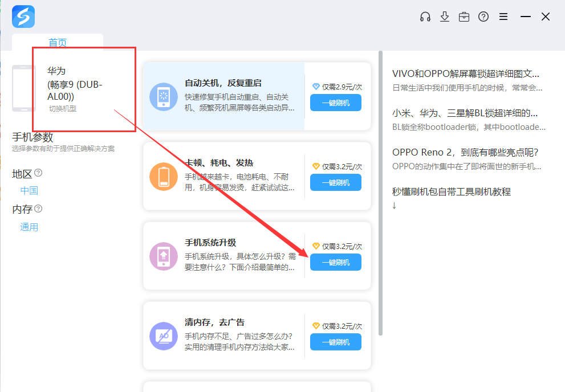Click the pink upgrade icon for 手机系统升级

click(x=164, y=256)
